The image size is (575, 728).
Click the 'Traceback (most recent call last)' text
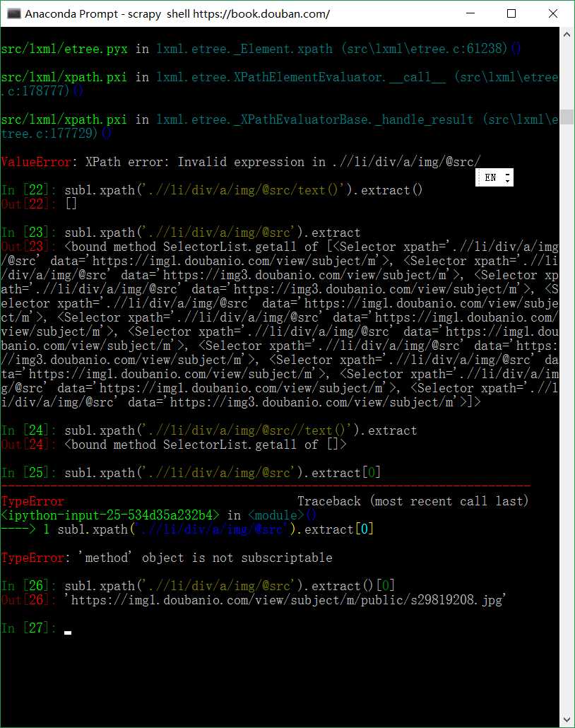coord(413,501)
